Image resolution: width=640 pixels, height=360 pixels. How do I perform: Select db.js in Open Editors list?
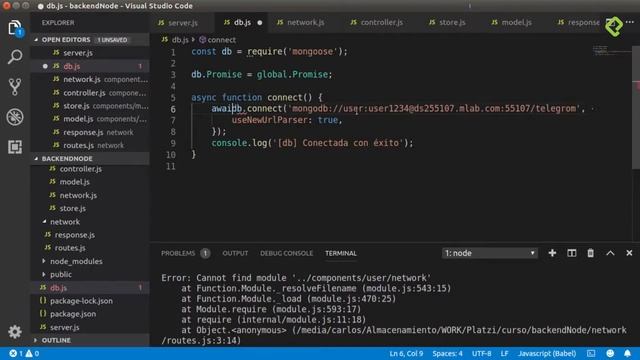90,66
